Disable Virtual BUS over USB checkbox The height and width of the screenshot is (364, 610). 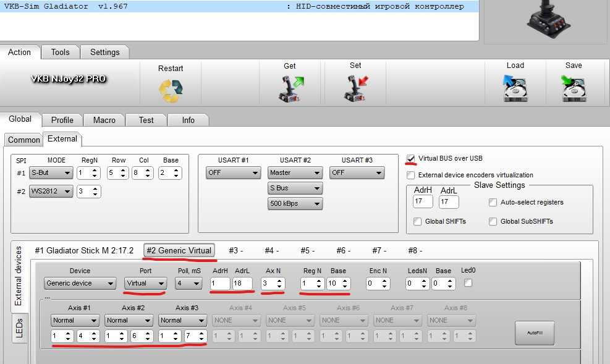(x=412, y=159)
